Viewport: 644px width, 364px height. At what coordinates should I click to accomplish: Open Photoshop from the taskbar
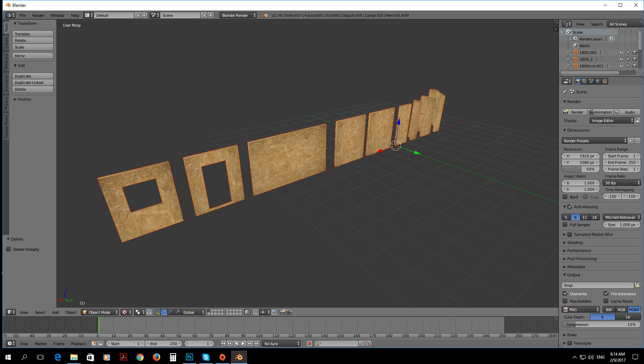pos(189,357)
